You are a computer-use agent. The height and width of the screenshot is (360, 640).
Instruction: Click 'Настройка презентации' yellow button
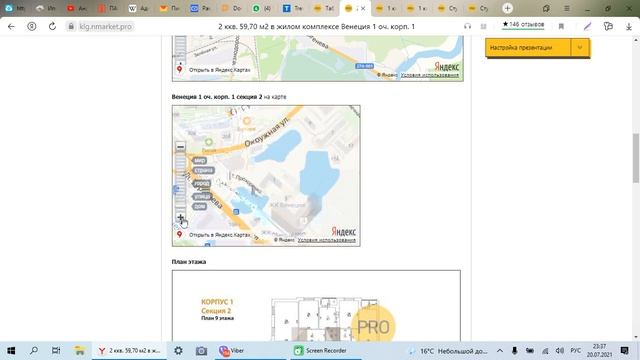pyautogui.click(x=527, y=48)
